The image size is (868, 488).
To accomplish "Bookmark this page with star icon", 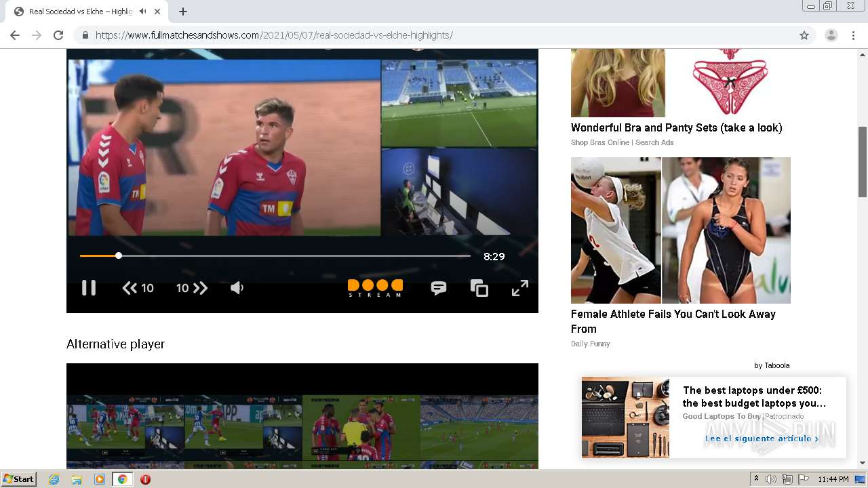I will point(804,35).
